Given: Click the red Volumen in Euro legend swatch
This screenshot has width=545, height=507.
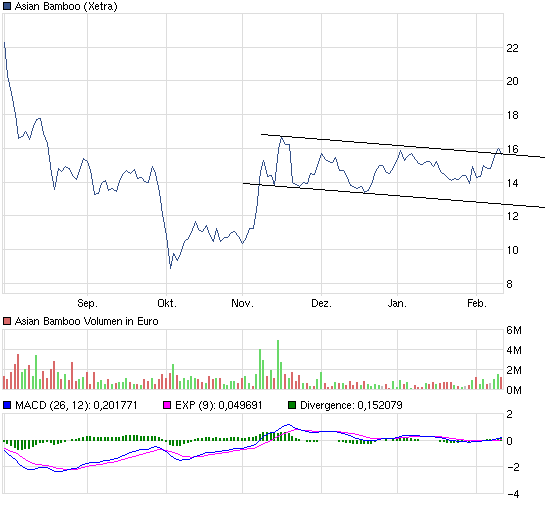Looking at the screenshot, I should point(7,321).
